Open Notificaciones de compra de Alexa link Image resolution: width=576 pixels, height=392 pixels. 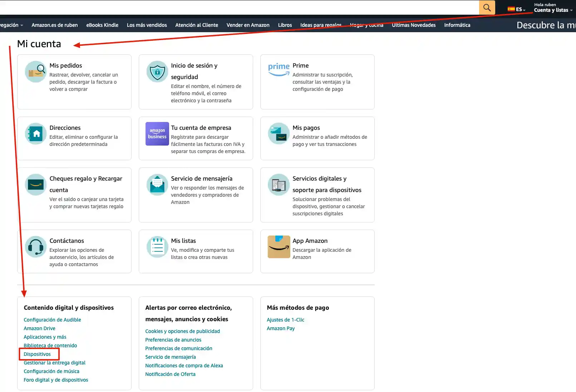[x=184, y=366]
